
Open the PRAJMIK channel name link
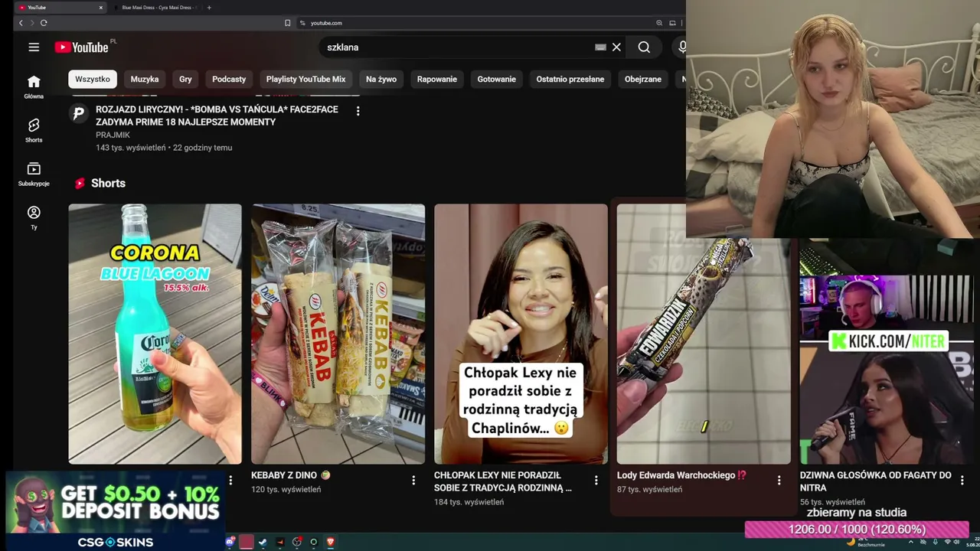coord(113,135)
